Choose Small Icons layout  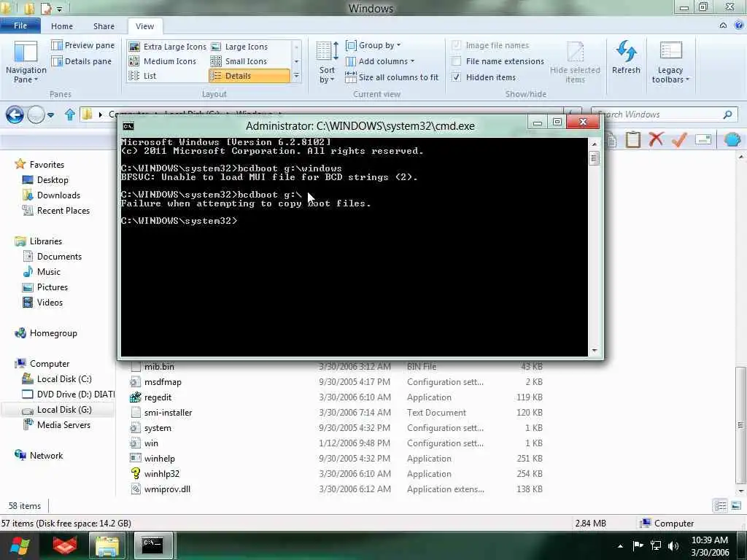(239, 61)
